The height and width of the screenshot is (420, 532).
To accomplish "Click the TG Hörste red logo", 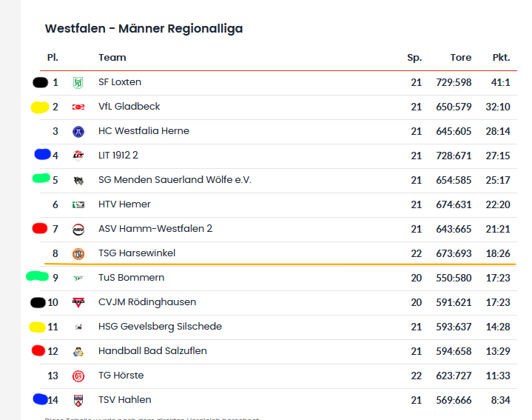I will coord(78,376).
